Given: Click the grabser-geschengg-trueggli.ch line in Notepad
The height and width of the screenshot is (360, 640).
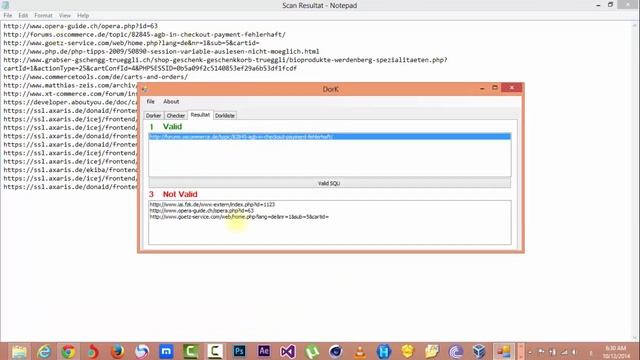Looking at the screenshot, I should pyautogui.click(x=225, y=60).
